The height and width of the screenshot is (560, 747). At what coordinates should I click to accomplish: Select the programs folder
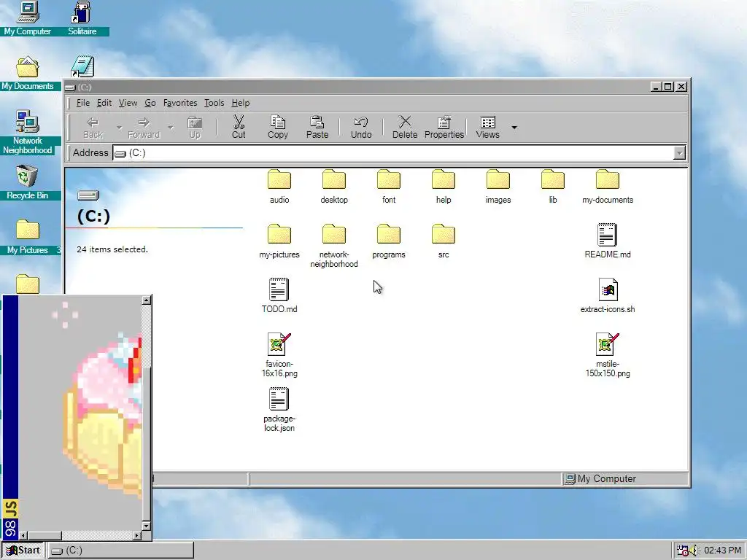tap(389, 241)
